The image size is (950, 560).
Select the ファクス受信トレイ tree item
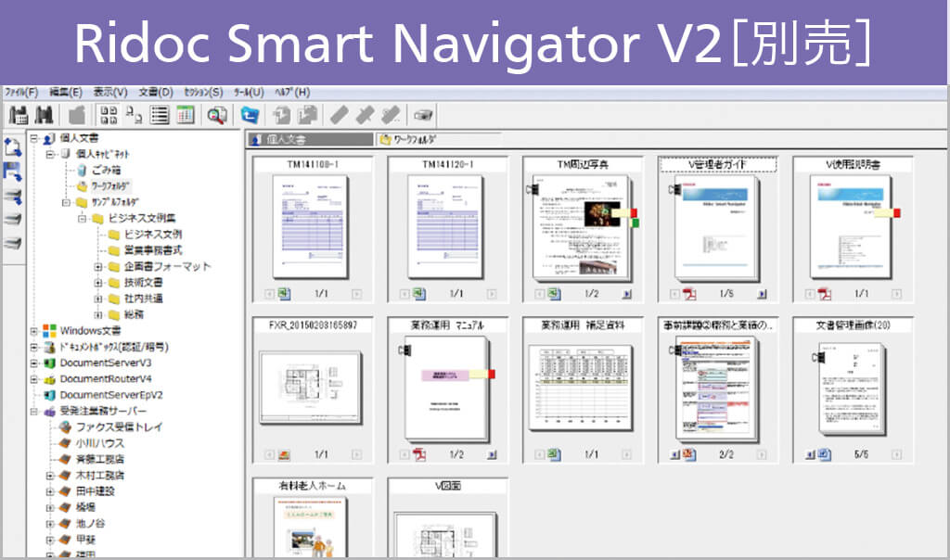point(119,427)
